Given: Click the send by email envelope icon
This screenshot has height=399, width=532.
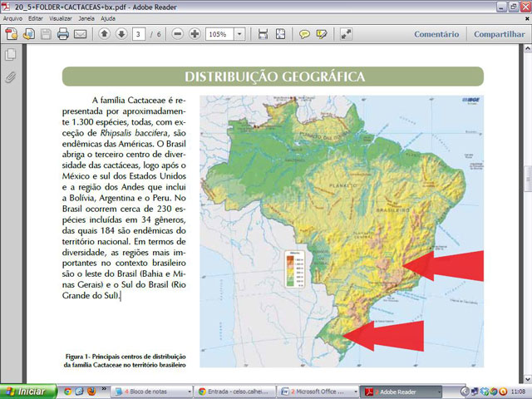Looking at the screenshot, I should click(x=81, y=34).
